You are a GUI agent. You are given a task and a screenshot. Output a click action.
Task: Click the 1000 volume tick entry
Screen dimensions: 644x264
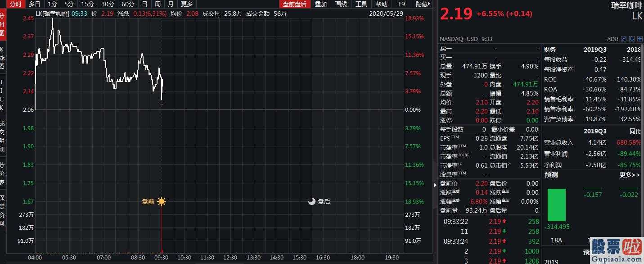tap(531, 251)
